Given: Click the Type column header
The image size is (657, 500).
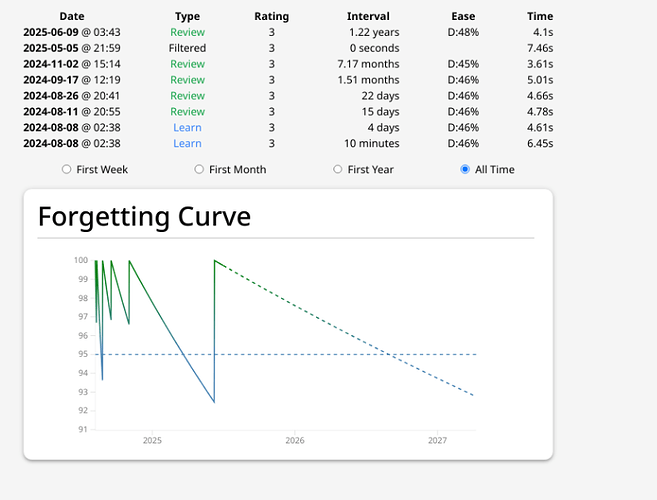Looking at the screenshot, I should tap(187, 16).
